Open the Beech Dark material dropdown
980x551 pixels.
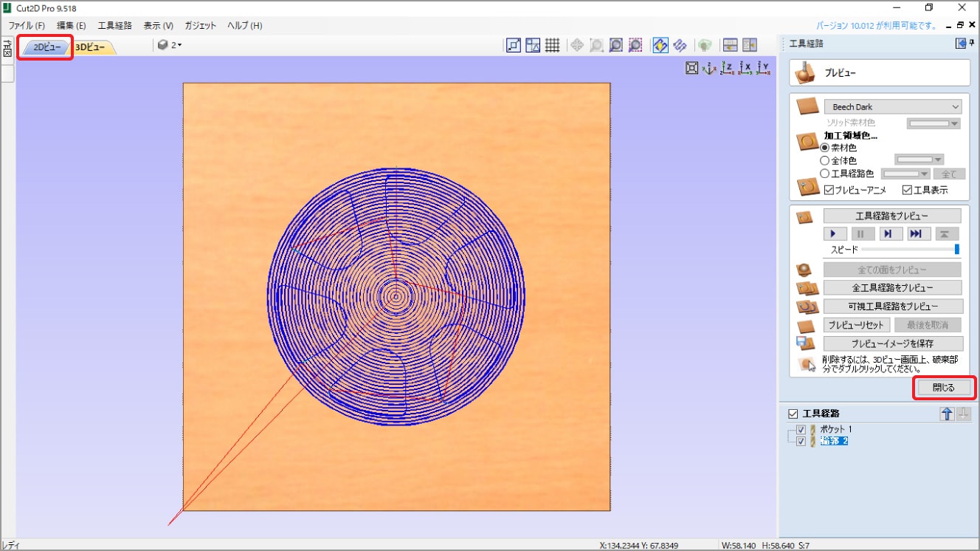pyautogui.click(x=893, y=107)
